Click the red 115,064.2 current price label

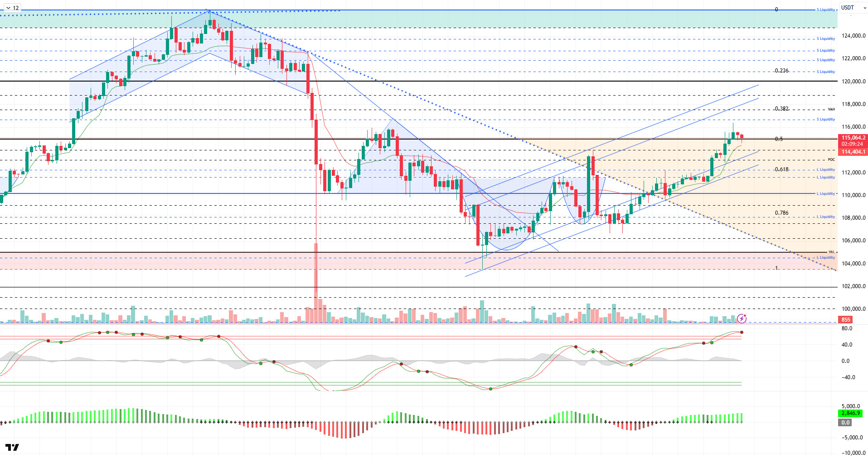853,138
